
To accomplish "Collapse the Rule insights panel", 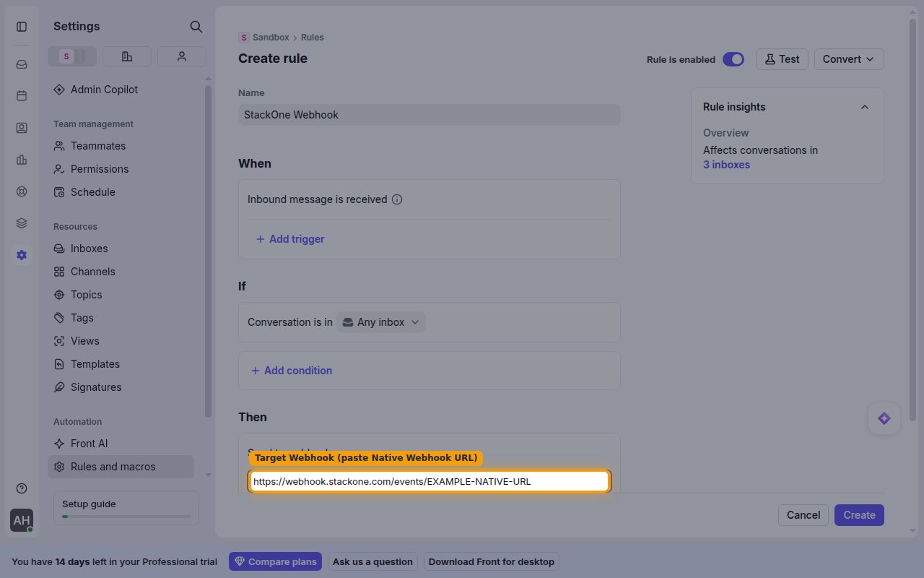I will pos(865,107).
